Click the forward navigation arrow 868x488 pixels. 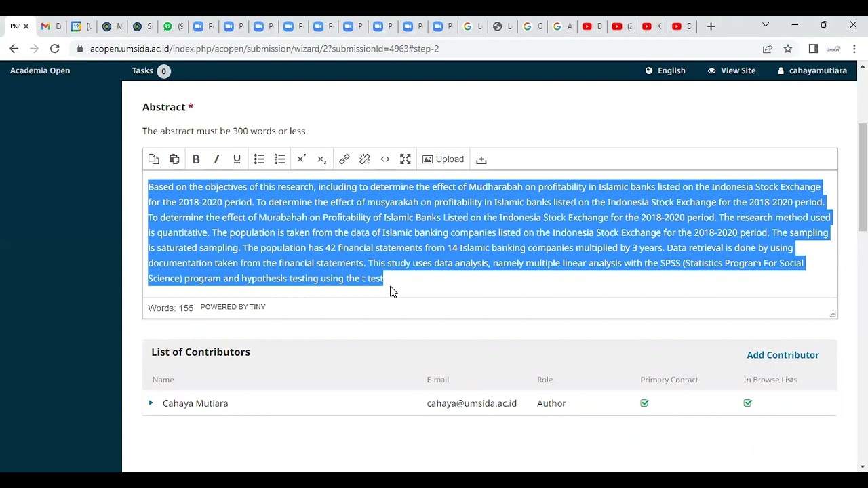pyautogui.click(x=34, y=49)
